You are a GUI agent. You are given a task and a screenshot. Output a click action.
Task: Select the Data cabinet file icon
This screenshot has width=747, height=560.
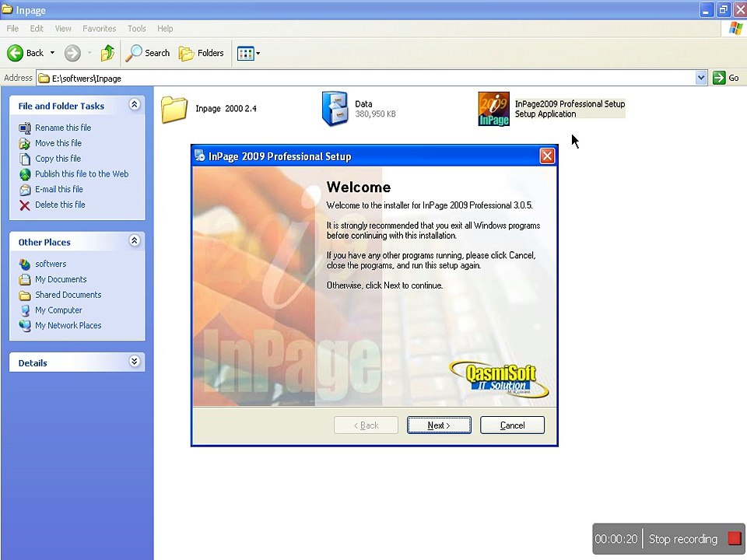click(x=335, y=109)
